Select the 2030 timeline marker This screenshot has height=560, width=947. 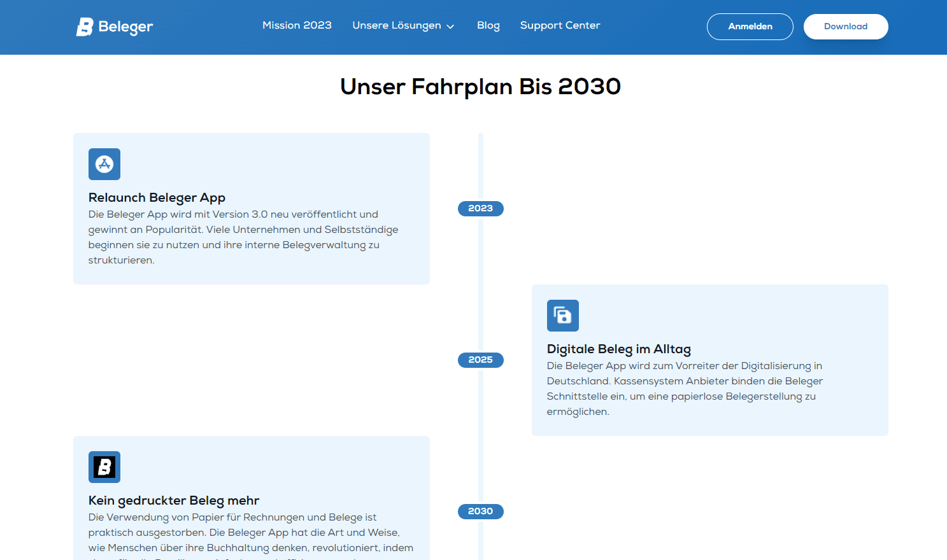[481, 512]
